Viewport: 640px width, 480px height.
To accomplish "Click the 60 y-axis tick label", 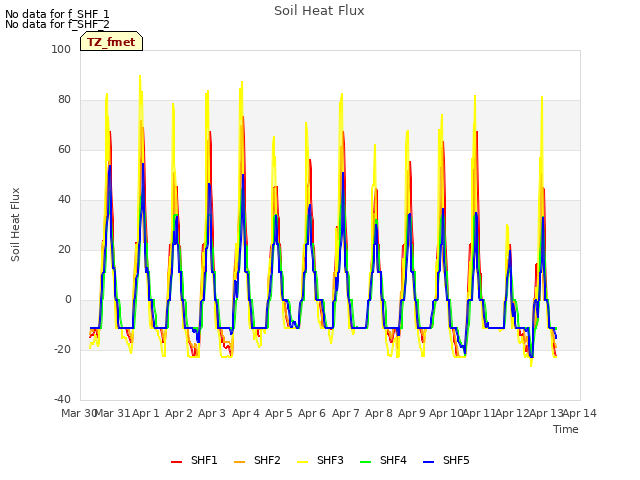I will [64, 149].
